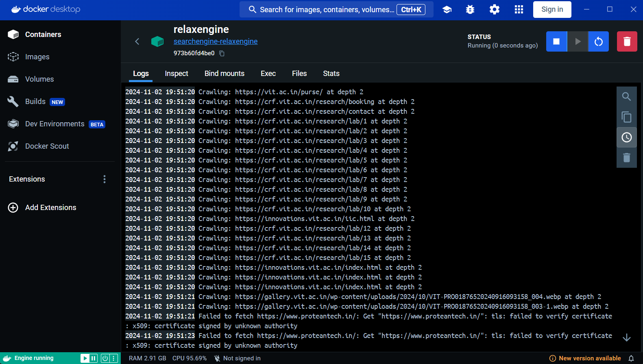Viewport: 643px width, 364px height.
Task: Click the Sign in button
Action: tap(552, 9)
